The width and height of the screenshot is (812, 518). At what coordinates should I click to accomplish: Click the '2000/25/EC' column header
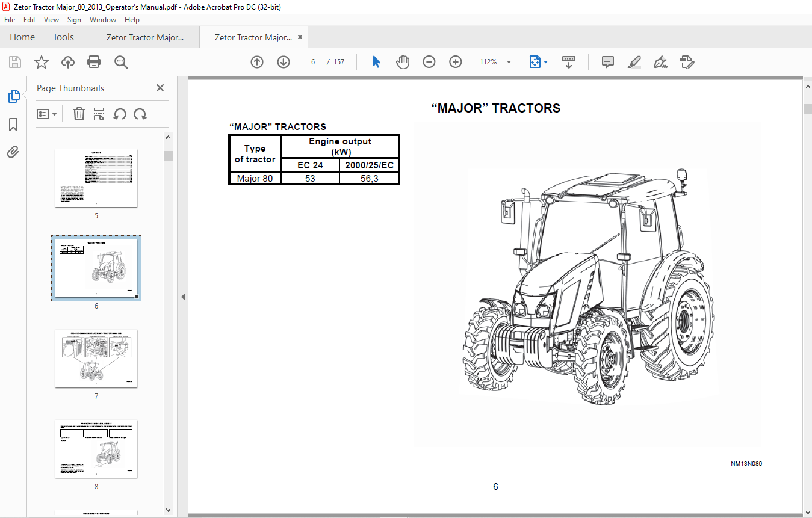tap(369, 165)
